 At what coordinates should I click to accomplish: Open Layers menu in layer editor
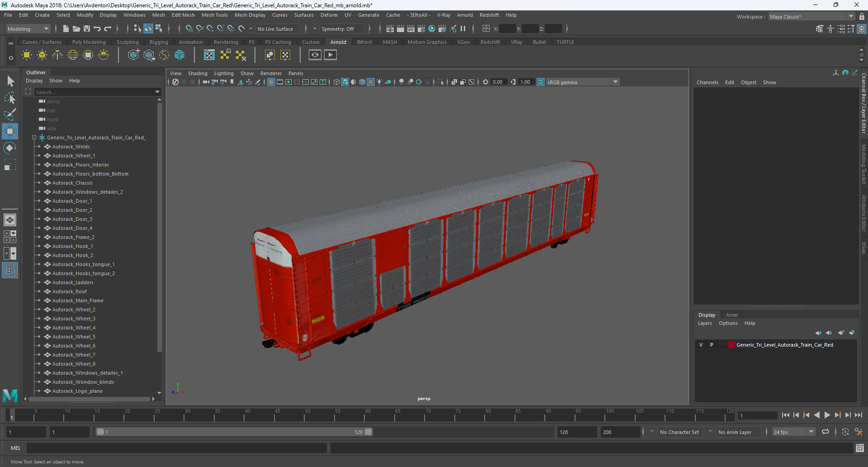point(705,323)
